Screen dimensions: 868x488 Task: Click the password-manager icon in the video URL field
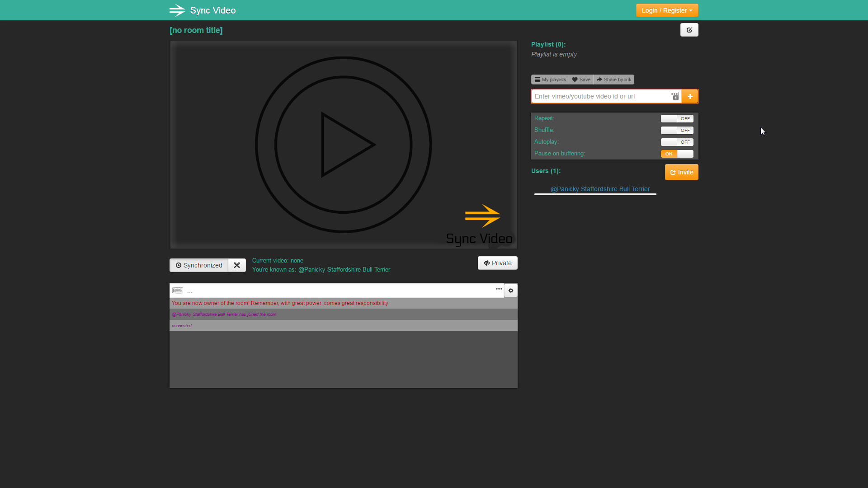point(675,96)
